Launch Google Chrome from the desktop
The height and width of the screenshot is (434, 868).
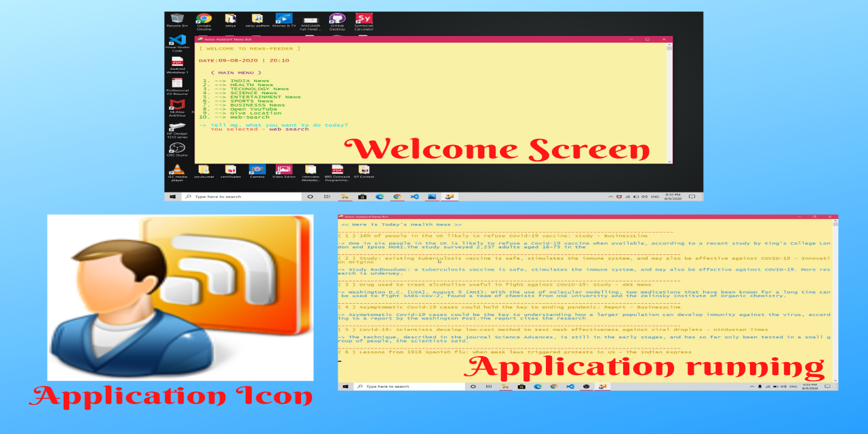203,22
